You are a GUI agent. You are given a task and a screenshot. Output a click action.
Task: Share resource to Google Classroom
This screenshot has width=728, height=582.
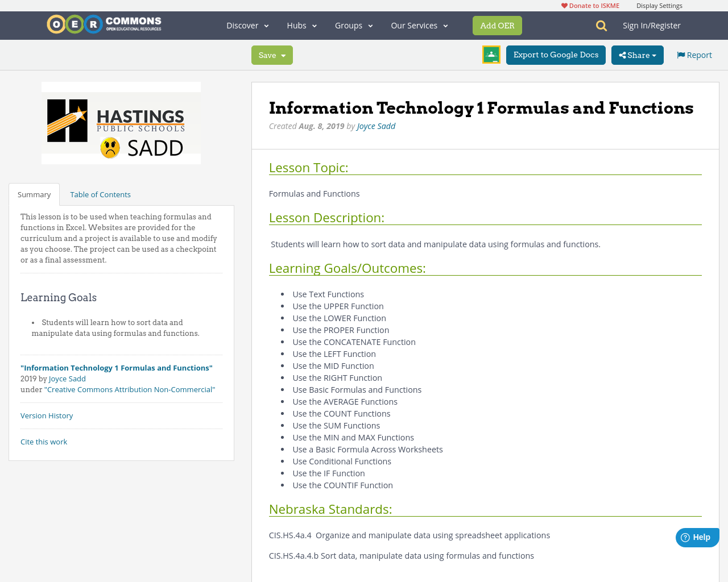(x=491, y=54)
